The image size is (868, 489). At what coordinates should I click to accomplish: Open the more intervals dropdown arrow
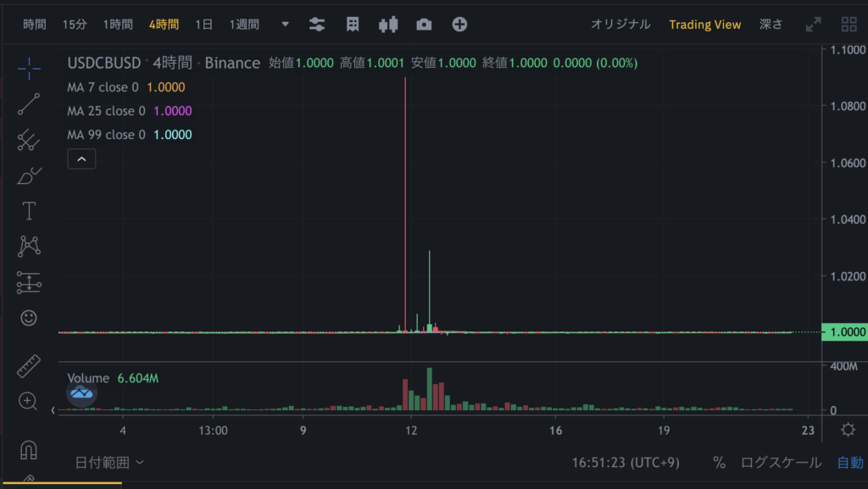[x=285, y=25]
